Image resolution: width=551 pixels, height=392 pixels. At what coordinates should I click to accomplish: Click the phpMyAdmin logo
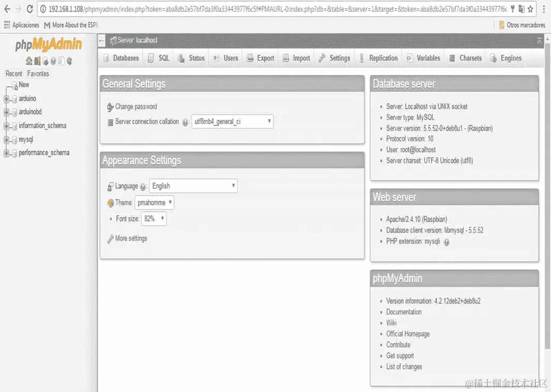(49, 44)
